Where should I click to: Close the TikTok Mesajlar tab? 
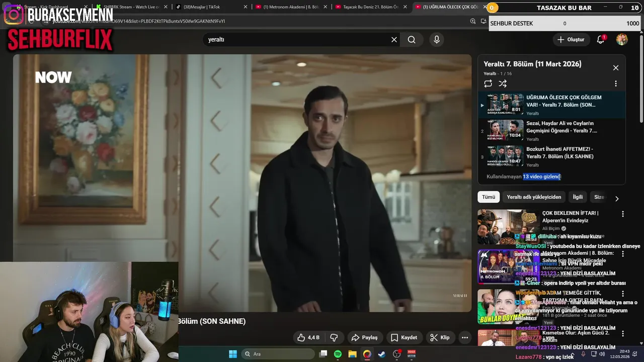[x=246, y=7]
